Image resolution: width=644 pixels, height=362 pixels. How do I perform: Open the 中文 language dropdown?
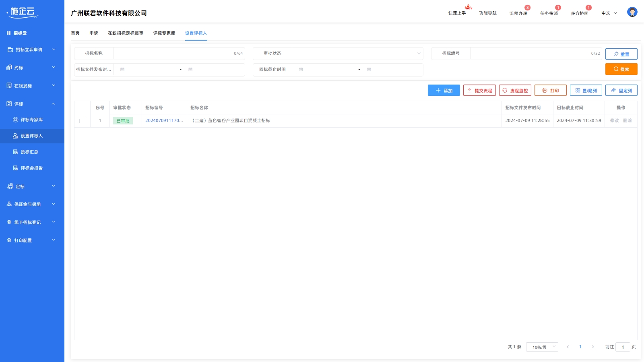[609, 13]
